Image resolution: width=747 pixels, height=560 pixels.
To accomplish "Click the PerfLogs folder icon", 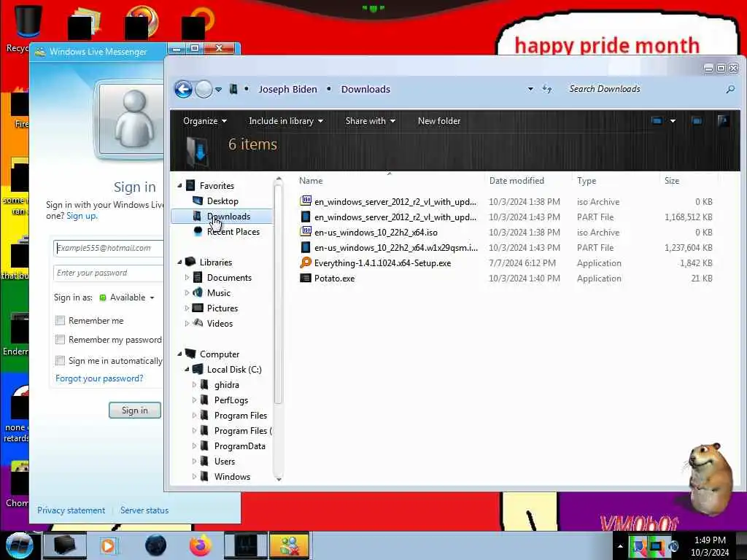I will tap(205, 400).
